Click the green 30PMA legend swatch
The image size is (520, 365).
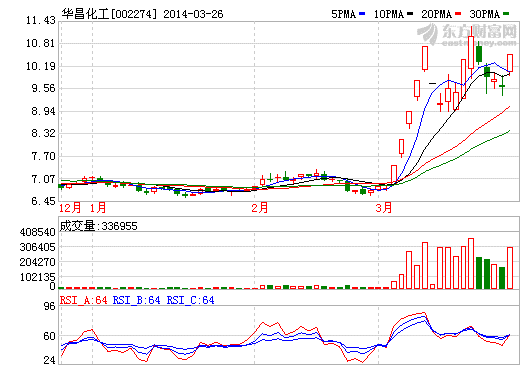(x=506, y=14)
